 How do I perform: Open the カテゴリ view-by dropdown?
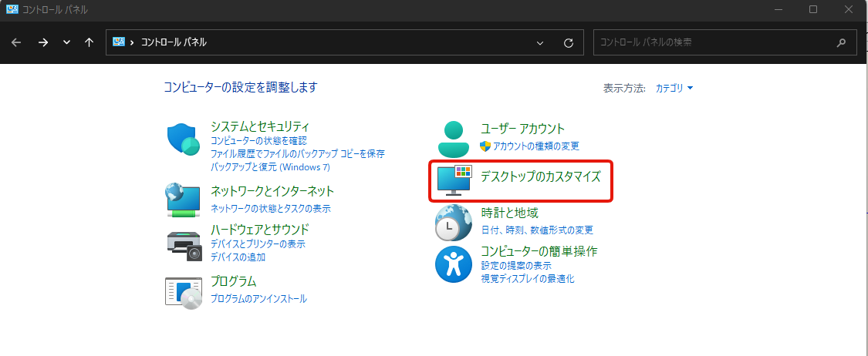pos(674,89)
